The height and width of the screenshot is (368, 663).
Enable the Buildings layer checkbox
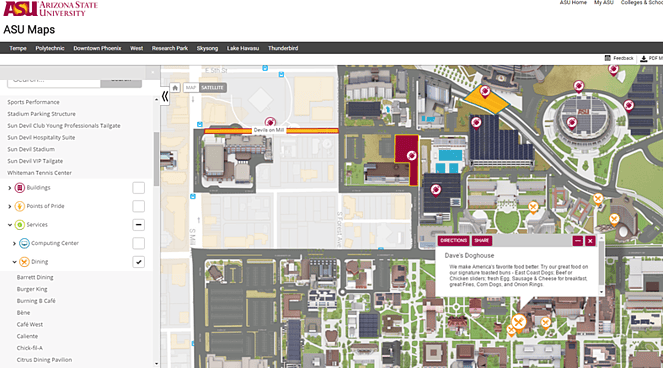[x=138, y=188]
